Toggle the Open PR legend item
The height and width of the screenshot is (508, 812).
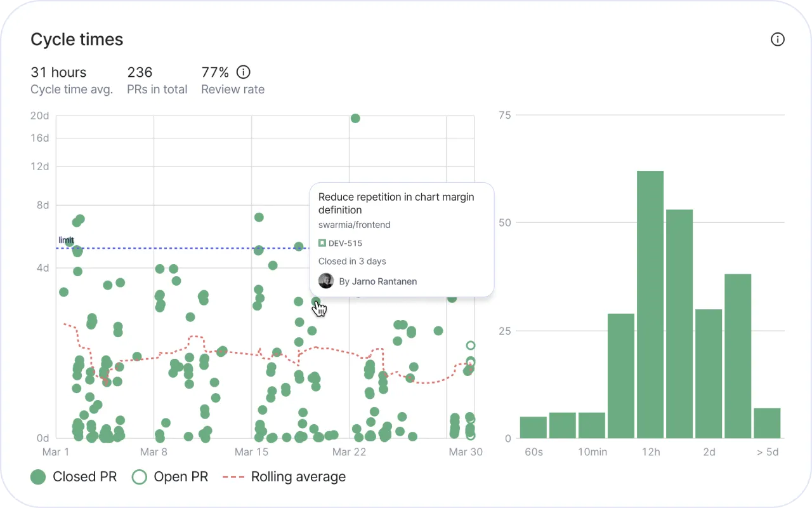tap(169, 477)
